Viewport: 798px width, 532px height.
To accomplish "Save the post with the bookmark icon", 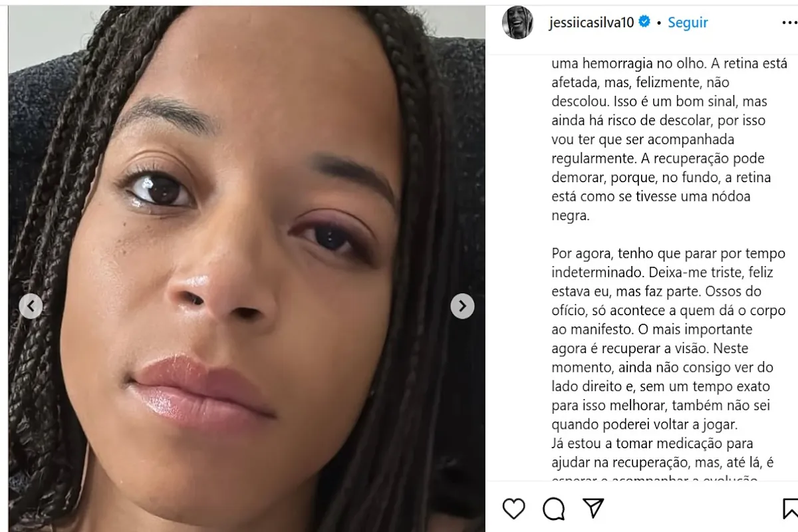I will (789, 509).
